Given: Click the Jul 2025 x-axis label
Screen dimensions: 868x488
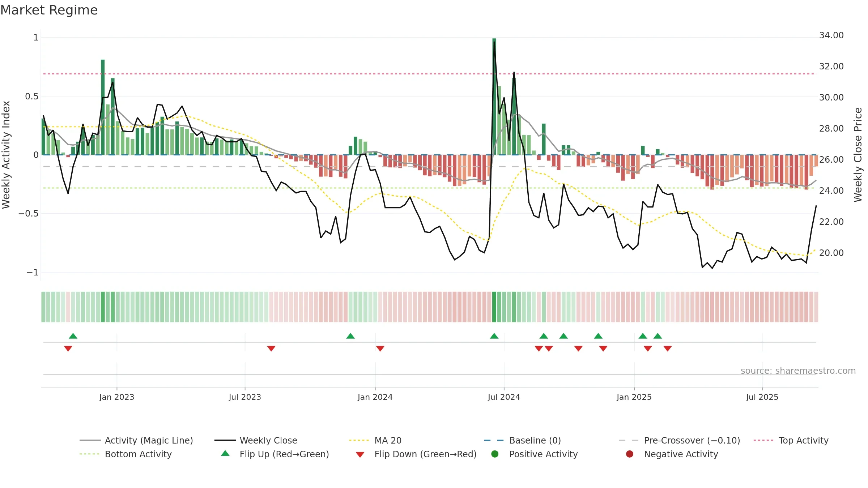Looking at the screenshot, I should 762,397.
